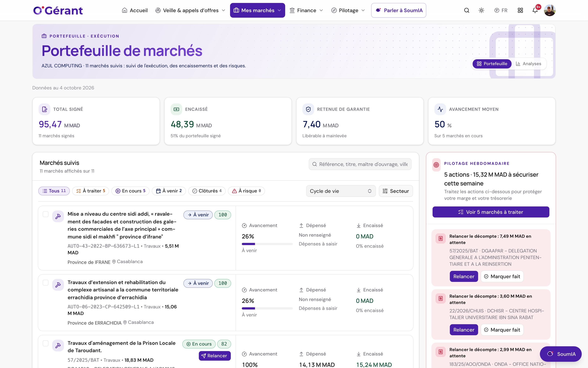Image resolution: width=588 pixels, height=368 pixels.
Task: Click Relancer on Prison Locale Taroudant card
Action: [215, 356]
